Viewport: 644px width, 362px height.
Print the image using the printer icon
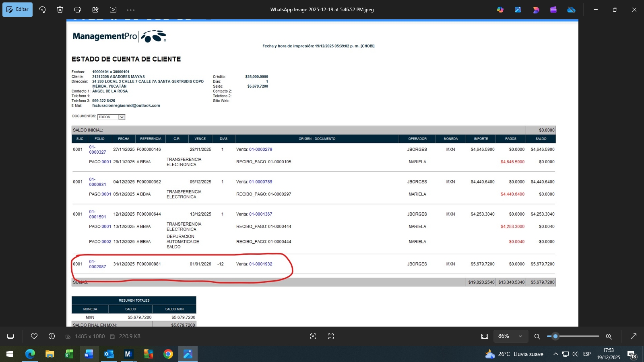[x=78, y=10]
